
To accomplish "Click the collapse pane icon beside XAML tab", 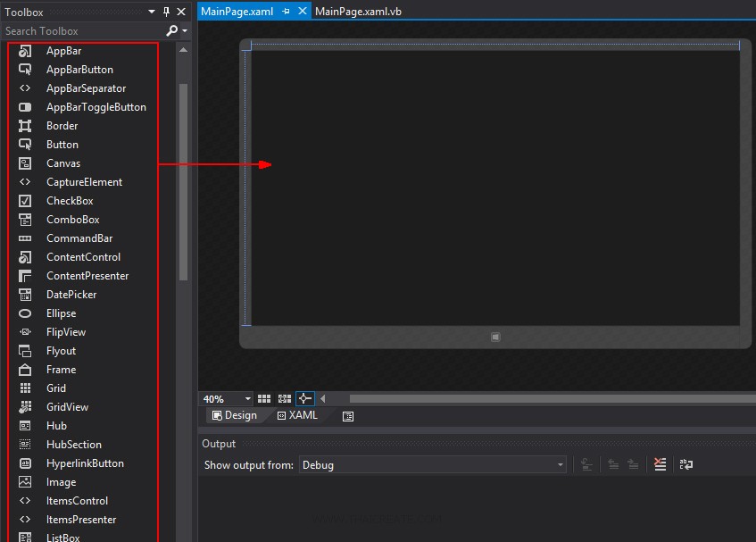I will 348,416.
